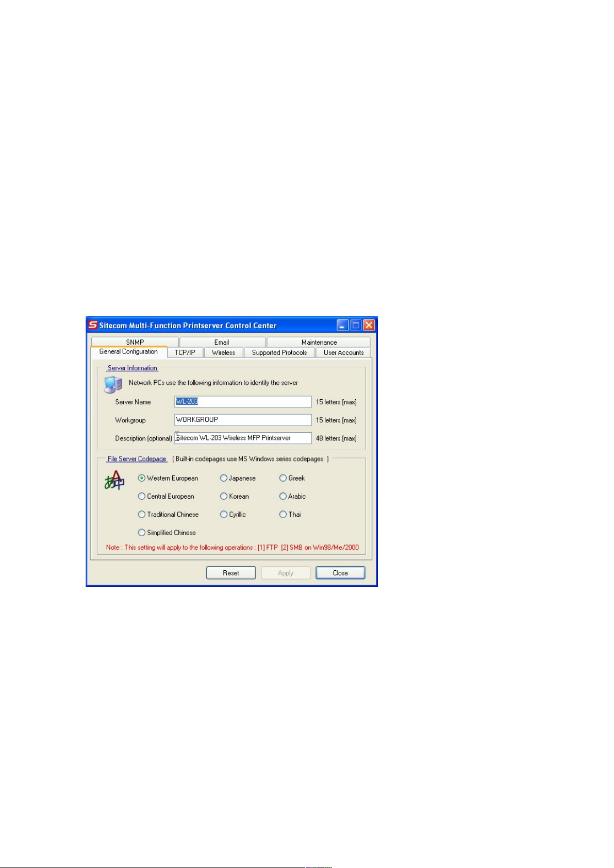Switch to the TCP/IP tab

click(185, 353)
